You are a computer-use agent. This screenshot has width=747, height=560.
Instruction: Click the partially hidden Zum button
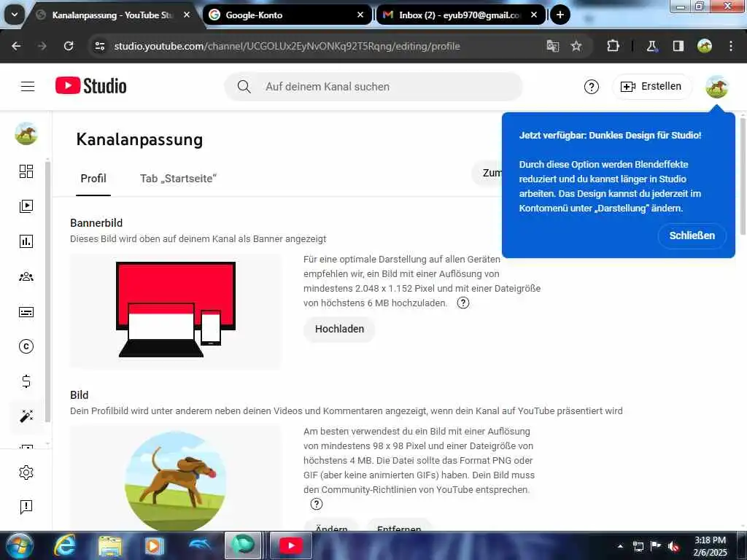(487, 173)
